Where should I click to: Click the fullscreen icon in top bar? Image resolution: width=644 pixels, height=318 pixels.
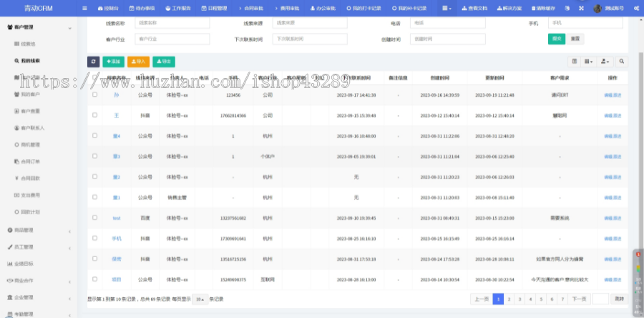(580, 8)
